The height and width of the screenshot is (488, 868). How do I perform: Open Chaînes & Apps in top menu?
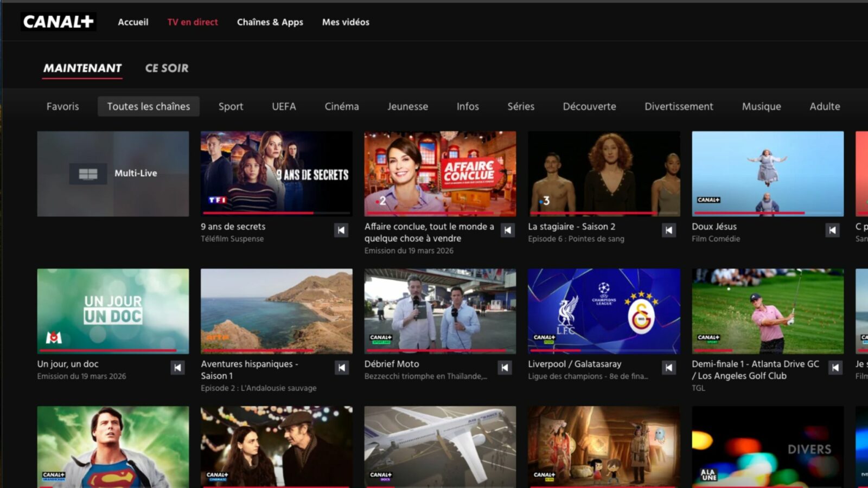(270, 22)
